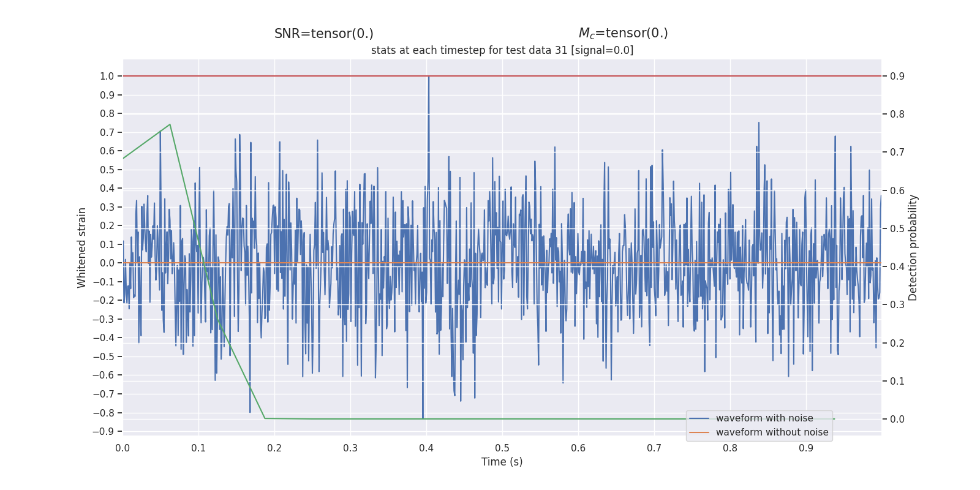
Task: Select the plot title about test data 31
Action: [502, 50]
